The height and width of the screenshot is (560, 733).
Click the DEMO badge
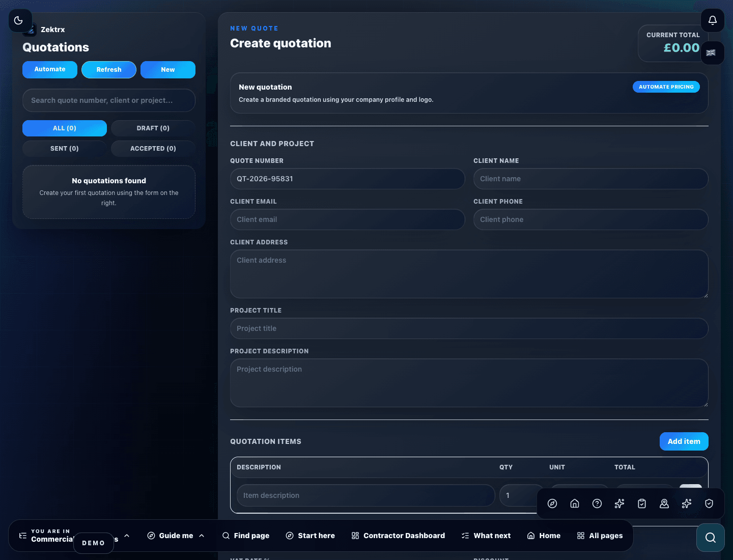click(94, 543)
